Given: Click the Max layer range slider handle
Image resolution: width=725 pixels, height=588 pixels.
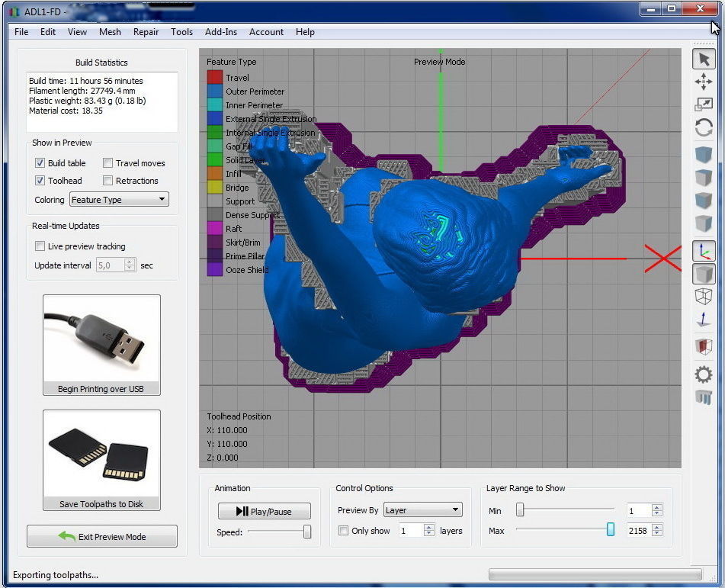Looking at the screenshot, I should (611, 530).
